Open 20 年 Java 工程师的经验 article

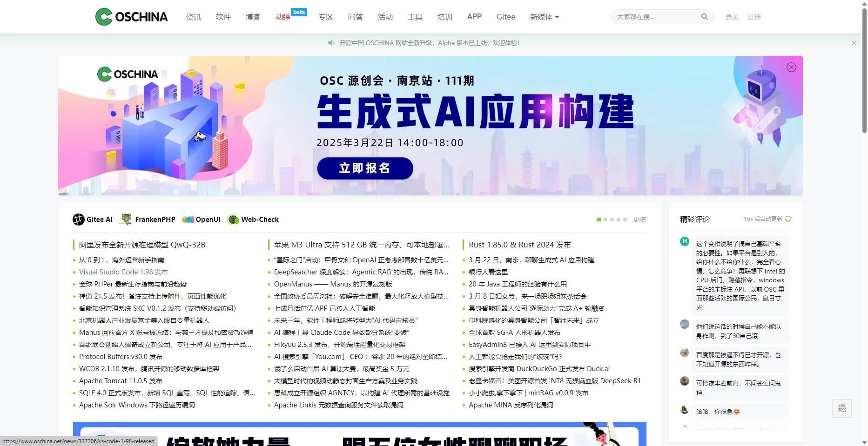click(x=518, y=284)
